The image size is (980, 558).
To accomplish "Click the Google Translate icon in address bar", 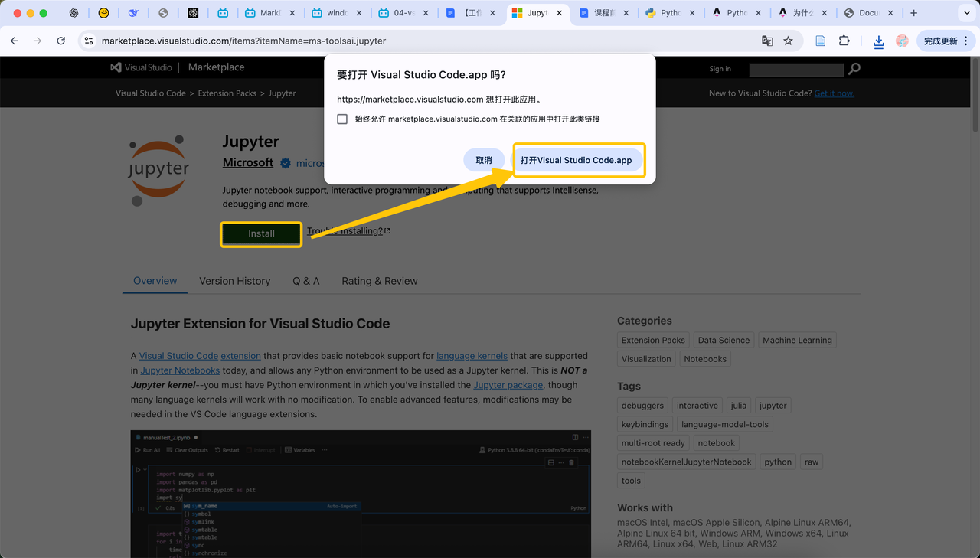I will [x=766, y=41].
